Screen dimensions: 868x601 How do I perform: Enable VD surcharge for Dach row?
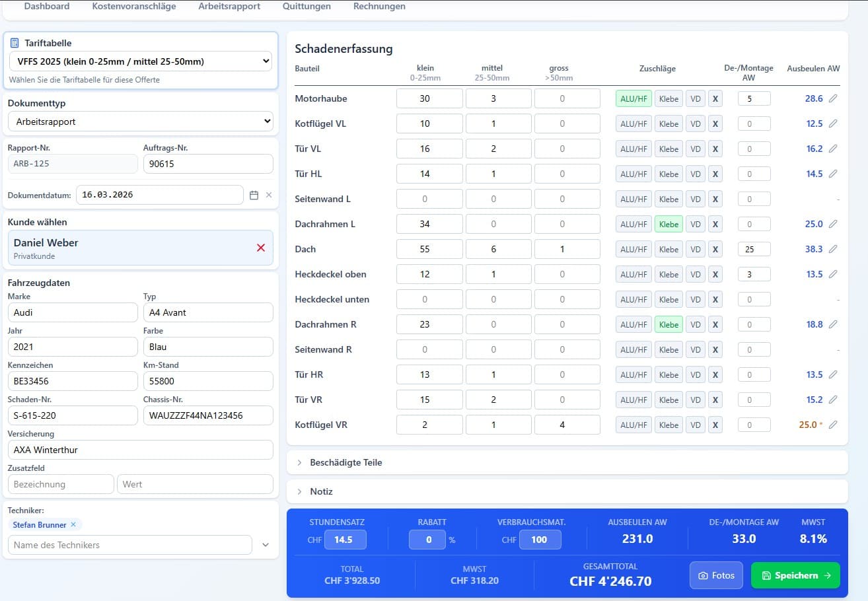click(x=695, y=249)
